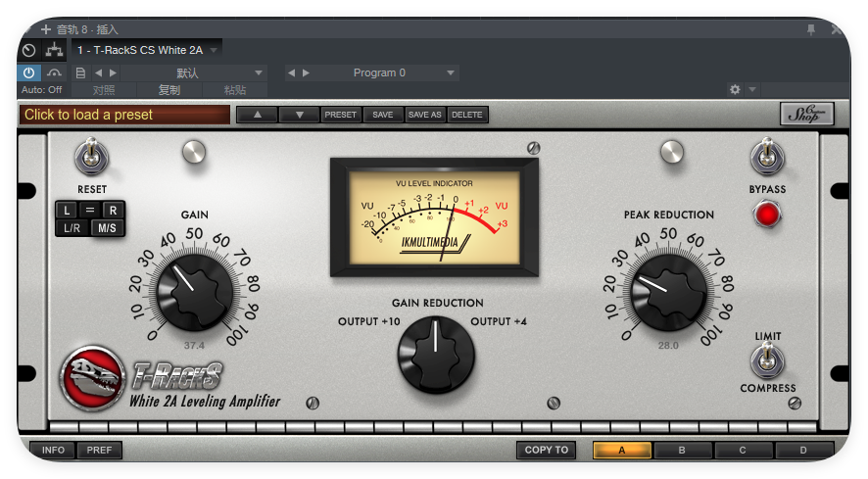Flip the LIMIT/COMPRESS toggle switch
The width and height of the screenshot is (868, 479).
point(767,359)
